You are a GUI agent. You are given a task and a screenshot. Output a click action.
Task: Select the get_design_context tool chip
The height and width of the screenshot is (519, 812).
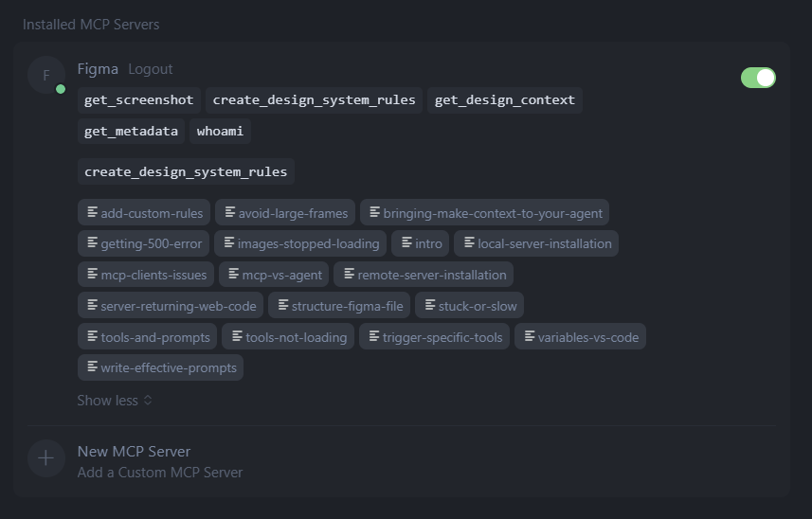(x=504, y=99)
